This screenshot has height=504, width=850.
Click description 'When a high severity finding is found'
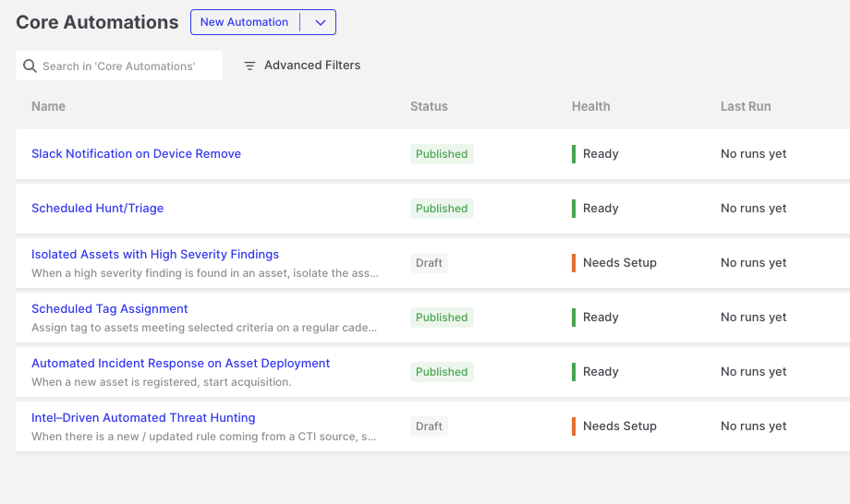coord(205,273)
